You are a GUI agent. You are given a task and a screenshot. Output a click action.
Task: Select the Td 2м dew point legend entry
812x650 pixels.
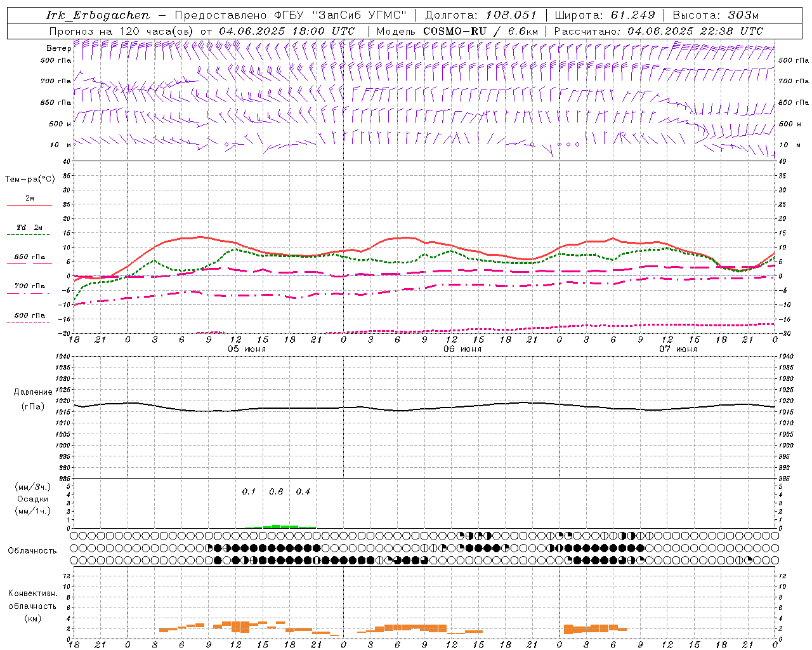pos(30,227)
